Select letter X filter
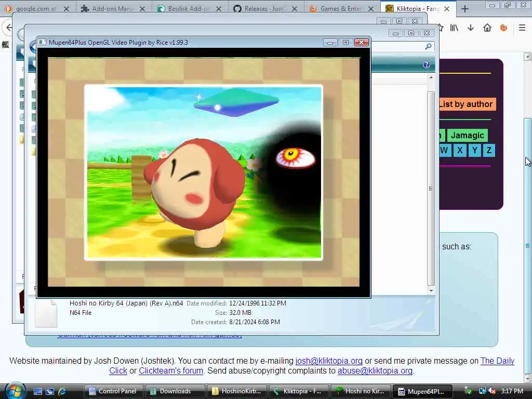This screenshot has height=399, width=532. click(x=460, y=150)
